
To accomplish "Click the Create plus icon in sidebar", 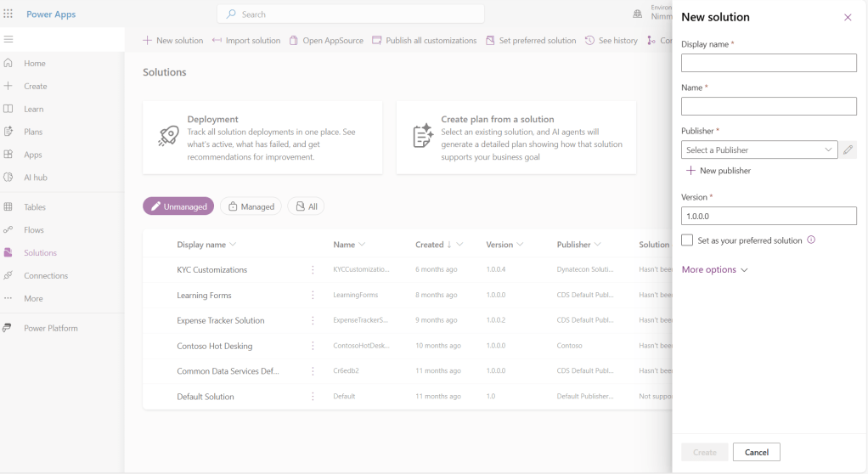I will (x=8, y=86).
